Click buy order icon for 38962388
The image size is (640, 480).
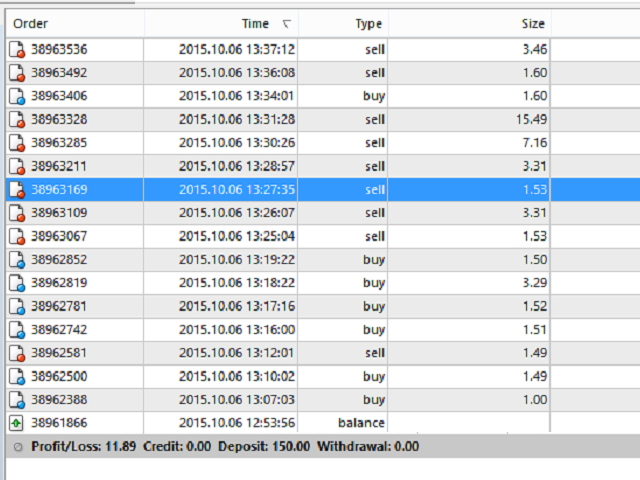(17, 400)
